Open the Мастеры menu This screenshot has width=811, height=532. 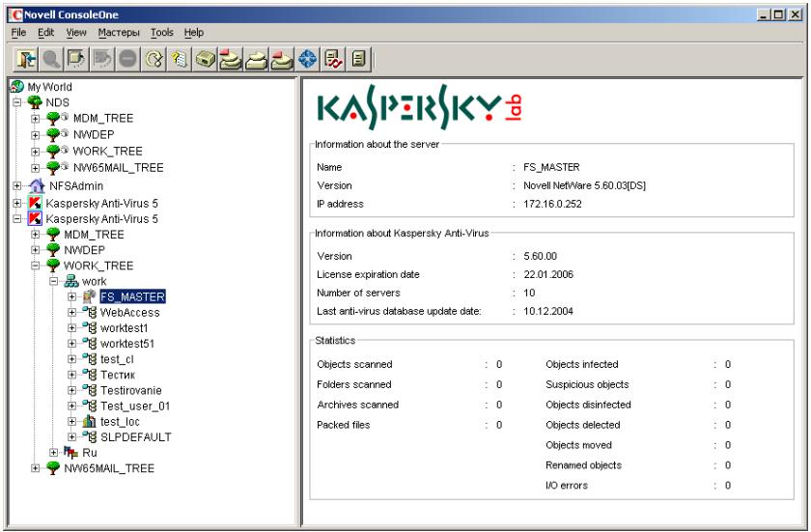(x=119, y=32)
